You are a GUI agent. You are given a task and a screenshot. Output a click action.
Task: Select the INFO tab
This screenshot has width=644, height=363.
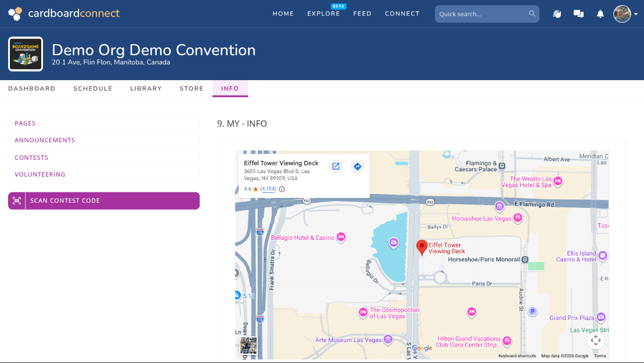(x=230, y=88)
